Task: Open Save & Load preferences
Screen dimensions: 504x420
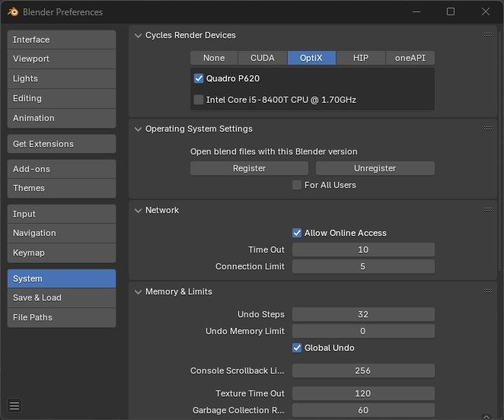Action: (62, 298)
